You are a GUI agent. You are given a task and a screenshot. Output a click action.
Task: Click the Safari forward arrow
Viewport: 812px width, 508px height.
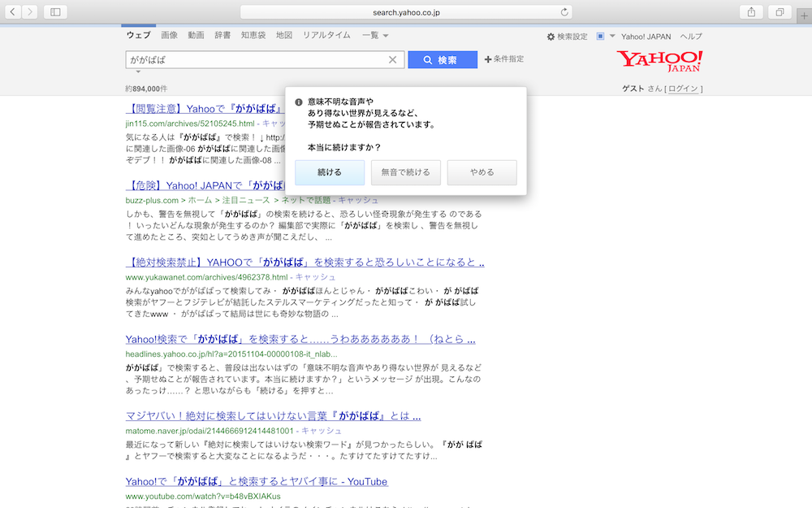[29, 12]
